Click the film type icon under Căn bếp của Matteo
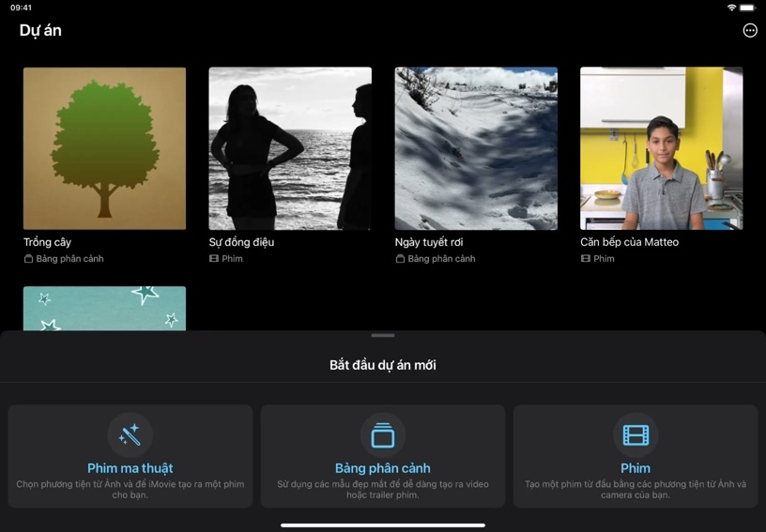This screenshot has height=532, width=766. point(586,259)
